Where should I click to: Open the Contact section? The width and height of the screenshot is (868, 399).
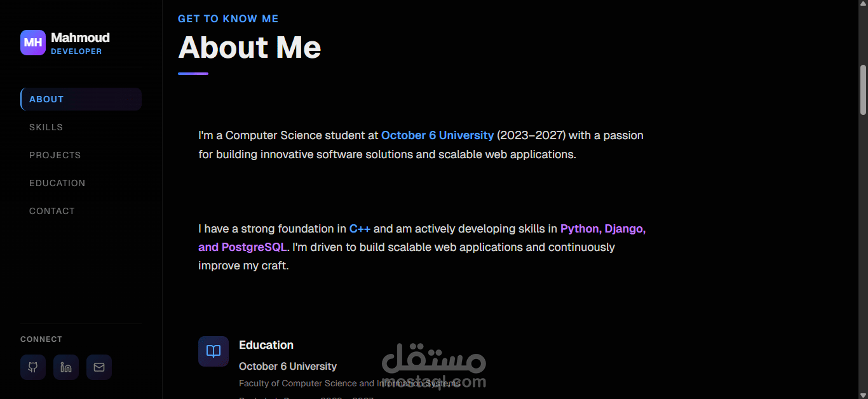coord(52,211)
